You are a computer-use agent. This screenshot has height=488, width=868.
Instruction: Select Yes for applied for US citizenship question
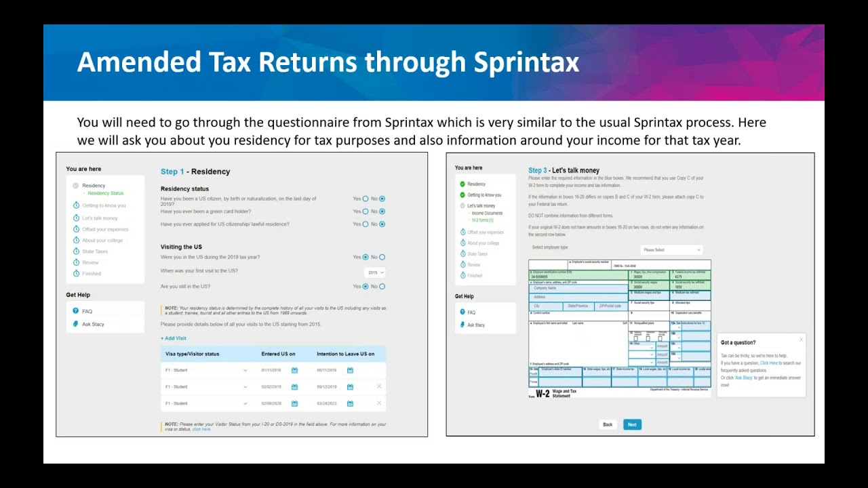coord(366,224)
